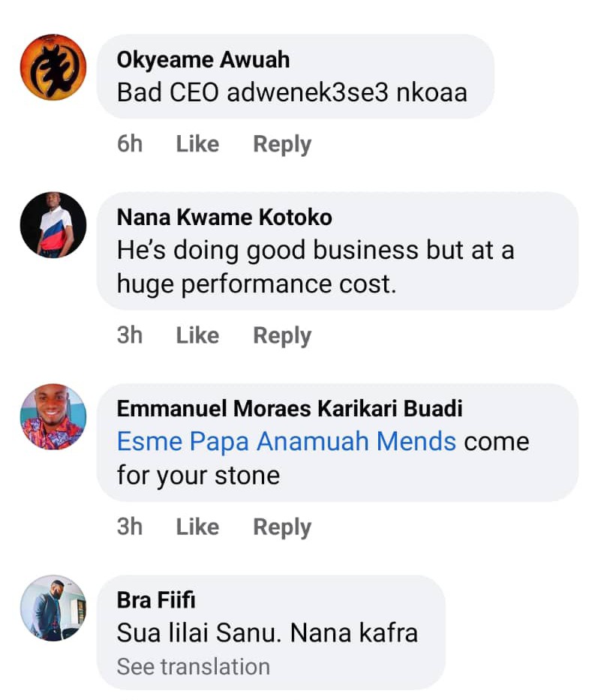Image resolution: width=595 pixels, height=700 pixels.
Task: See translation of Bra Fiifi's comment
Action: click(193, 666)
